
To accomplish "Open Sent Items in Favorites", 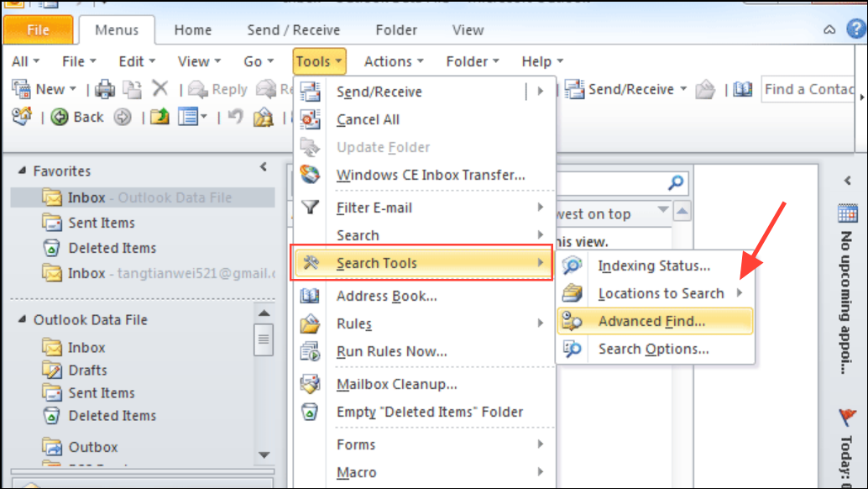I will pyautogui.click(x=102, y=223).
